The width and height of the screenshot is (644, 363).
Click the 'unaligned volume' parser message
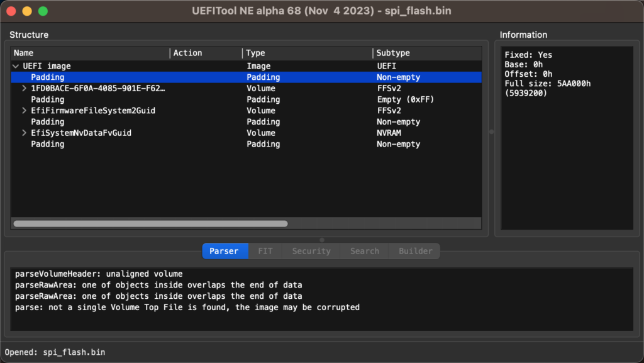click(x=99, y=274)
